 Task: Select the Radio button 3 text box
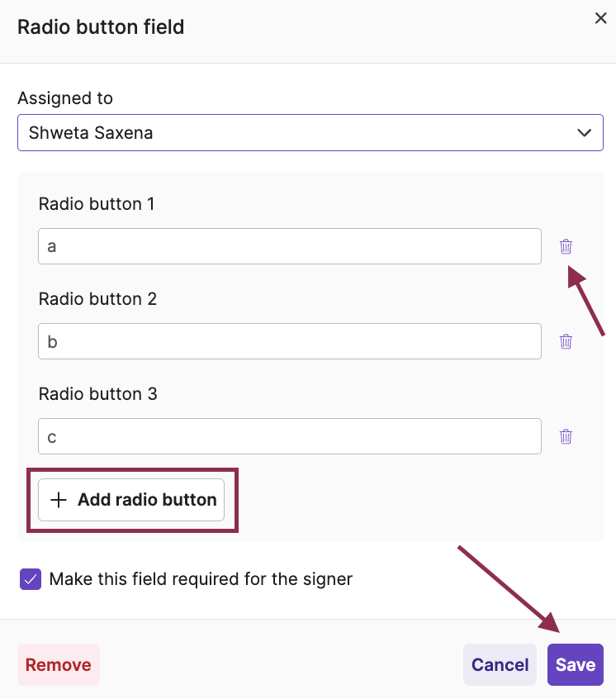click(289, 436)
